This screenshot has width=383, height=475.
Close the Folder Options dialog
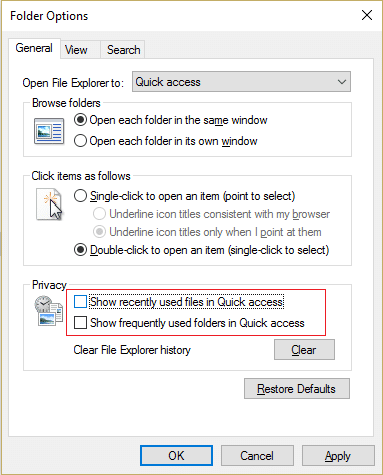tap(367, 15)
